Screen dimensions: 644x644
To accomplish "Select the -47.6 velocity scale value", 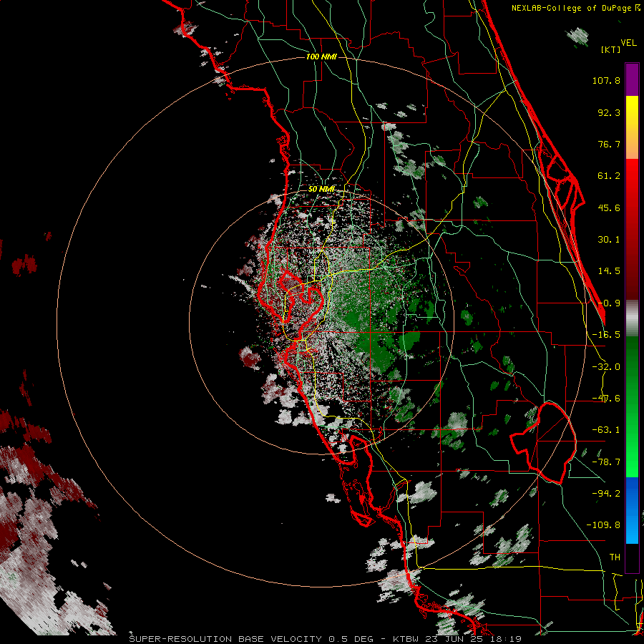I will coord(606,399).
